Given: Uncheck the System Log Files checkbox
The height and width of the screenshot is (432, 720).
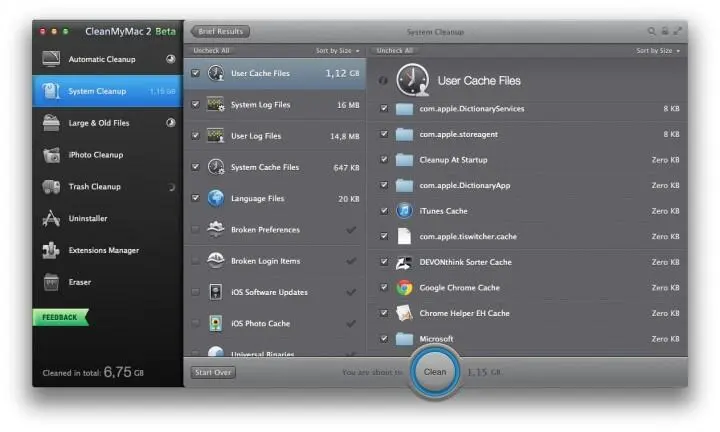Looking at the screenshot, I should tap(196, 104).
